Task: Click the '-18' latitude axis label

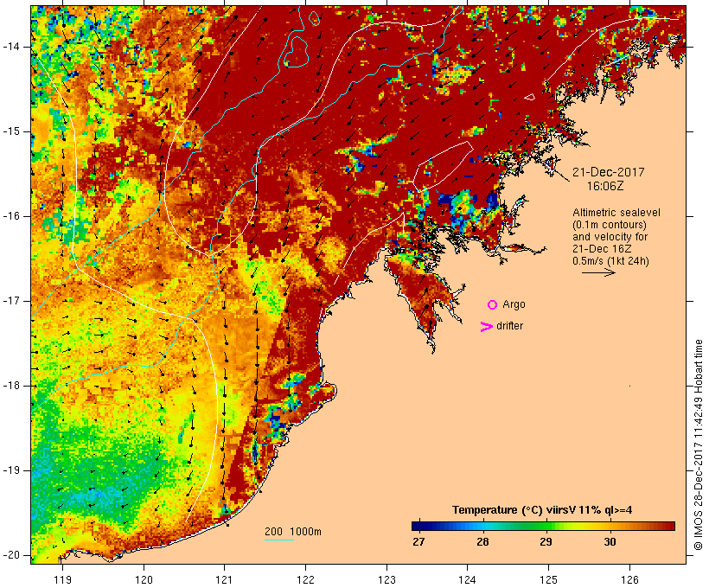Action: click(x=11, y=386)
